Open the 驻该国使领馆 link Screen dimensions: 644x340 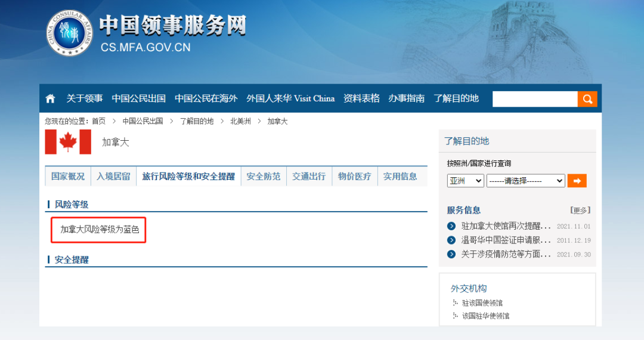482,303
